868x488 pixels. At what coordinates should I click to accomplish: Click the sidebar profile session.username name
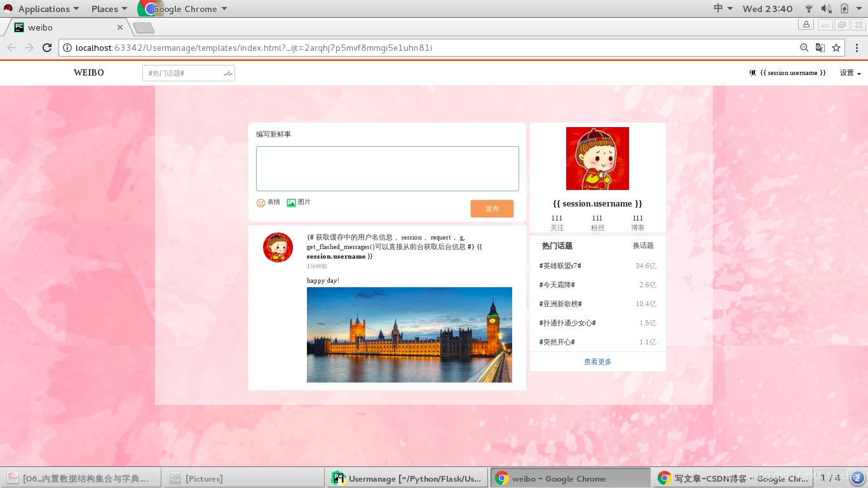point(597,204)
